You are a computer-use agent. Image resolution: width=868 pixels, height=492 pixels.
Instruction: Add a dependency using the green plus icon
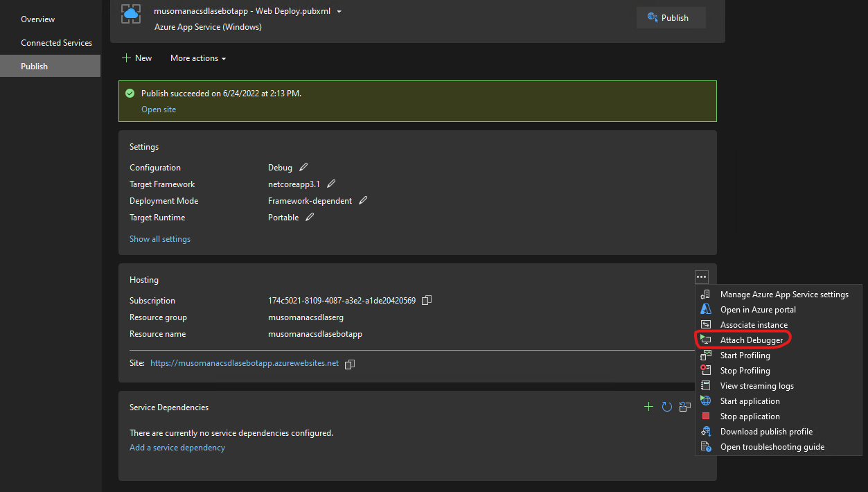click(648, 407)
